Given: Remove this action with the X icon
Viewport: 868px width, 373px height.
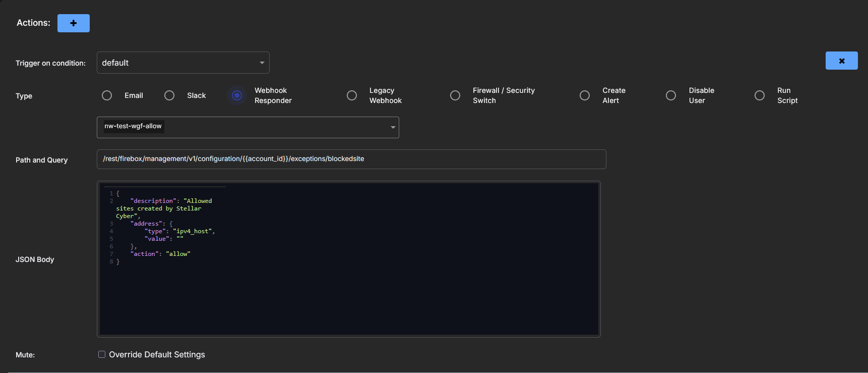Looking at the screenshot, I should [x=841, y=61].
